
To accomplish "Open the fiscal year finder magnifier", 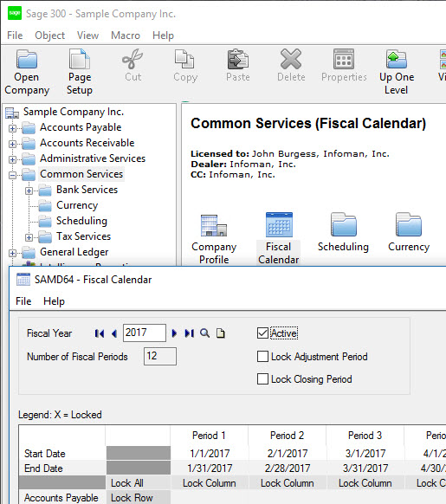I will 205,333.
